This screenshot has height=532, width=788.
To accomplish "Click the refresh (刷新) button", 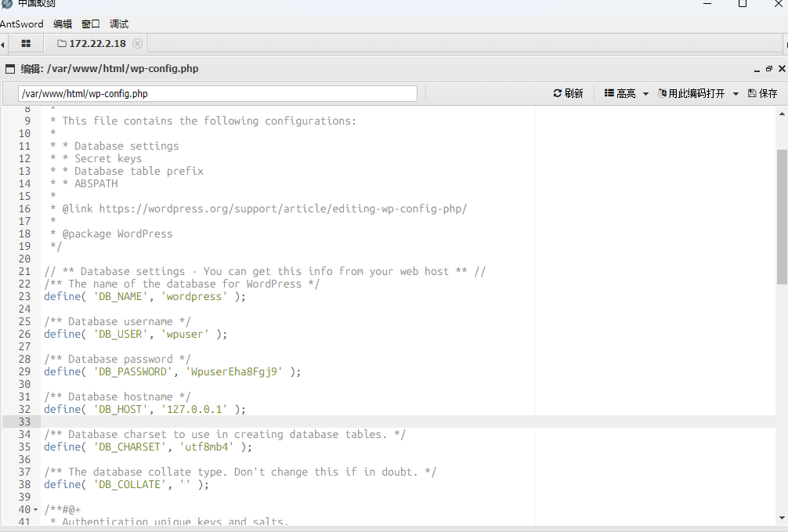I will (x=568, y=93).
